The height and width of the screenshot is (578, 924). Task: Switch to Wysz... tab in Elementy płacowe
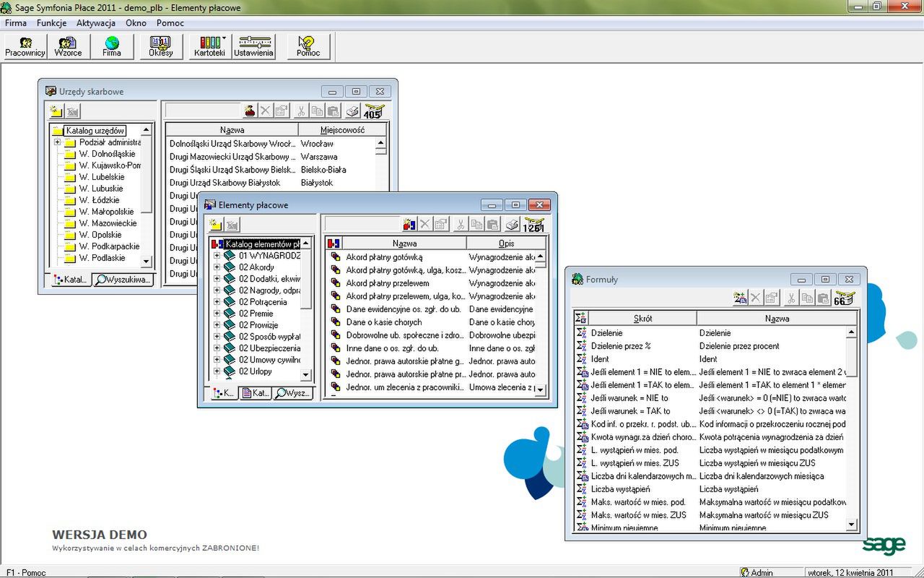pyautogui.click(x=292, y=393)
